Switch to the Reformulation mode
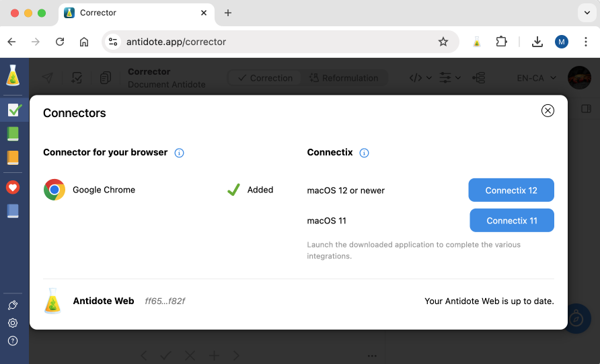Screen dimensions: 600x364 [x=344, y=78]
